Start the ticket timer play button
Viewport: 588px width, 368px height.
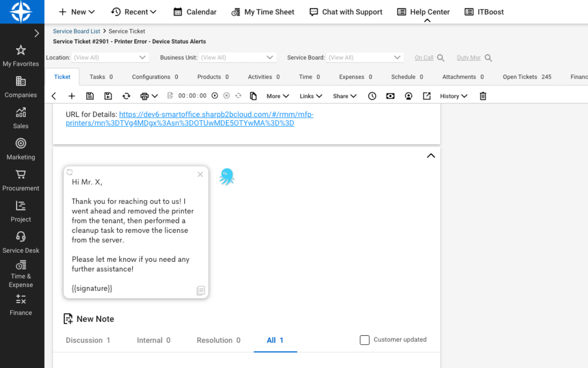click(x=215, y=96)
